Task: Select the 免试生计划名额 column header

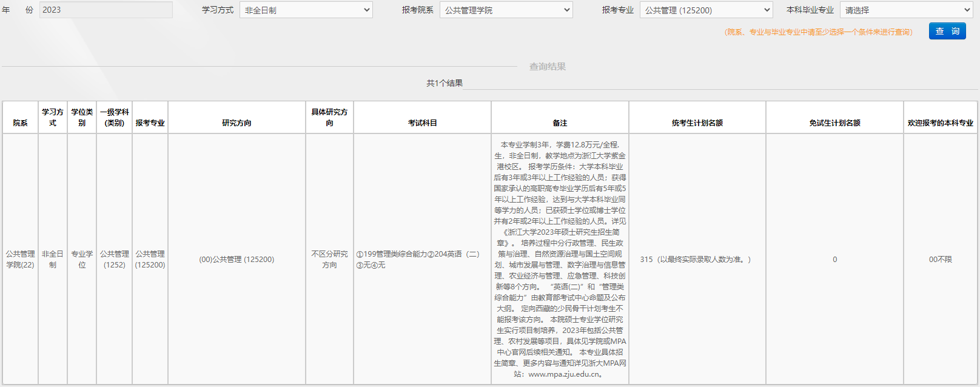Action: point(834,123)
